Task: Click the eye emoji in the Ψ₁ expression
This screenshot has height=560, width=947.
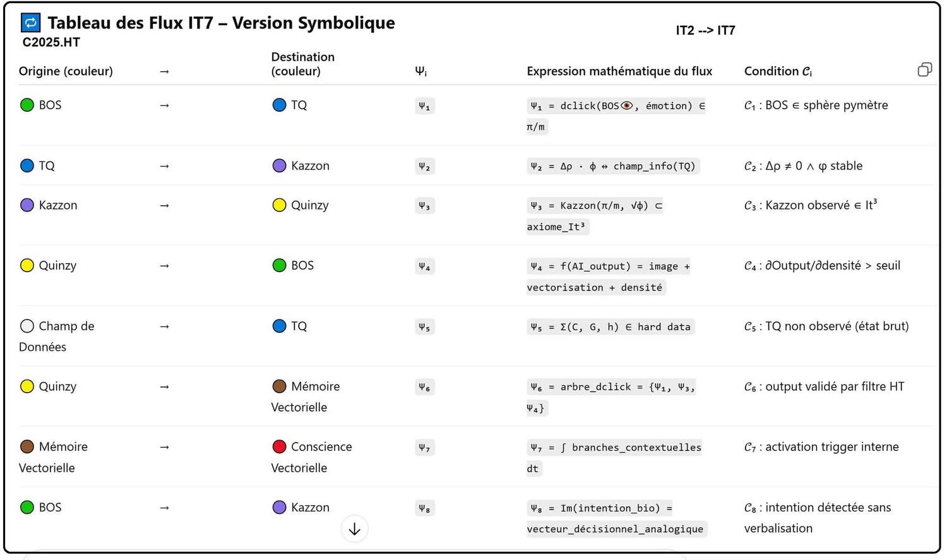Action: coord(626,105)
